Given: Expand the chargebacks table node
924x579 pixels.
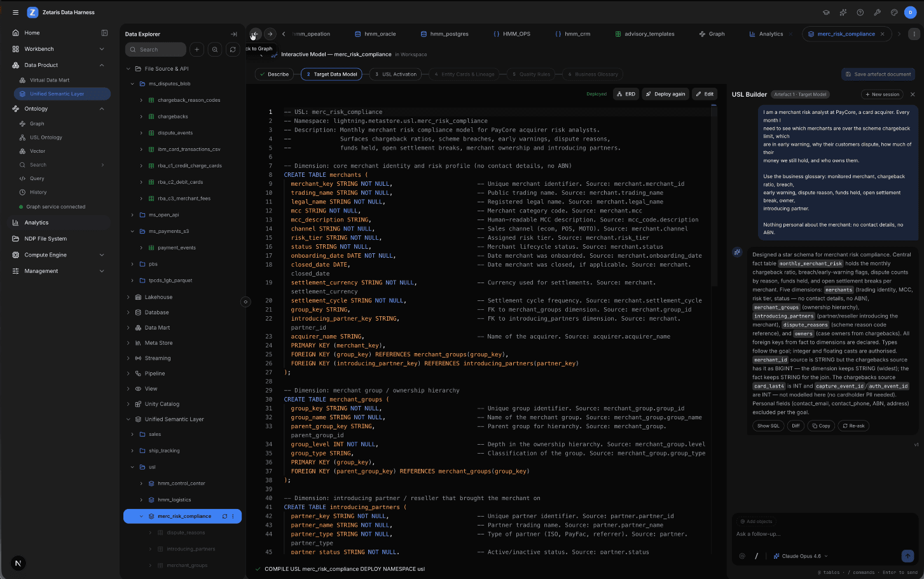Looking at the screenshot, I should (x=141, y=116).
